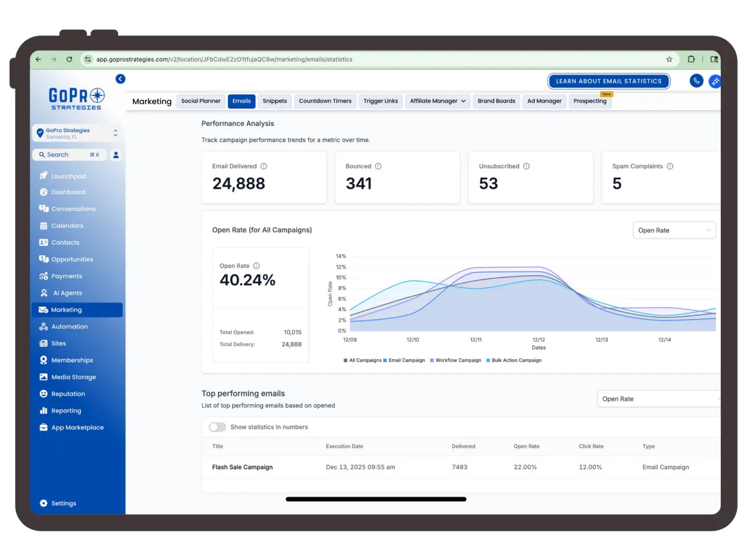Click Learn About Email Statistics button

(x=609, y=81)
